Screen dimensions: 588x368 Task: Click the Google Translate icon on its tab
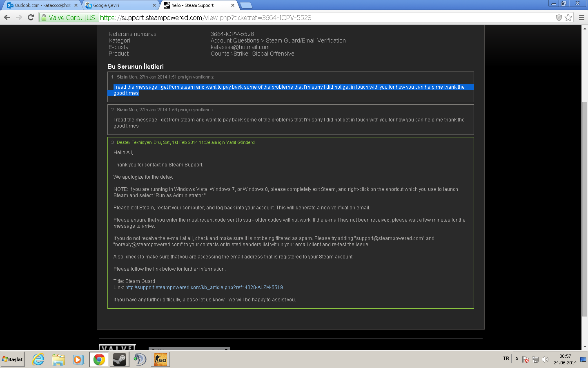[x=89, y=5]
